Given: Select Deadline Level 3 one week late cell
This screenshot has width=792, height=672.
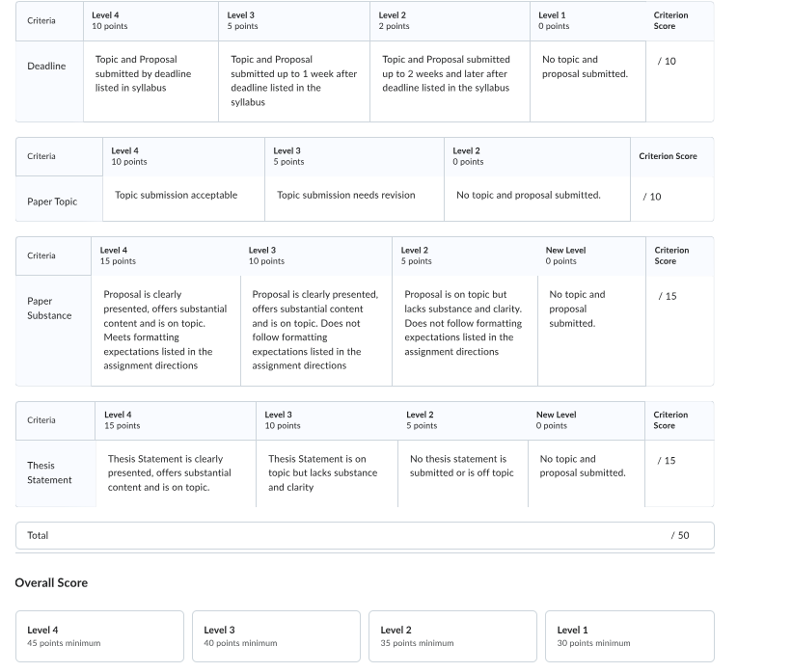Looking at the screenshot, I should (x=294, y=81).
